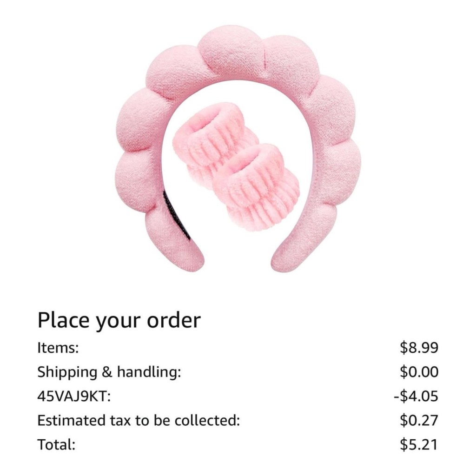Screen dimensions: 476x476
Task: Click the $0.27 estimated tax amount
Action: point(419,420)
